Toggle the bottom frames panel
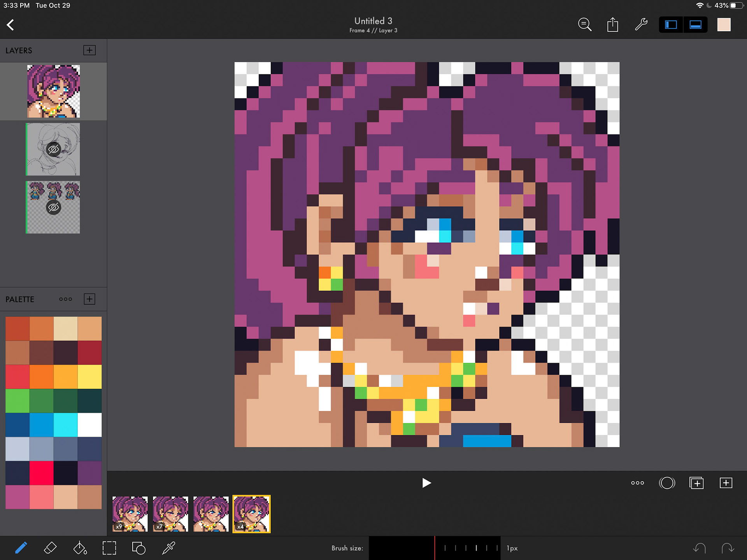Image resolution: width=747 pixels, height=560 pixels. point(696,25)
